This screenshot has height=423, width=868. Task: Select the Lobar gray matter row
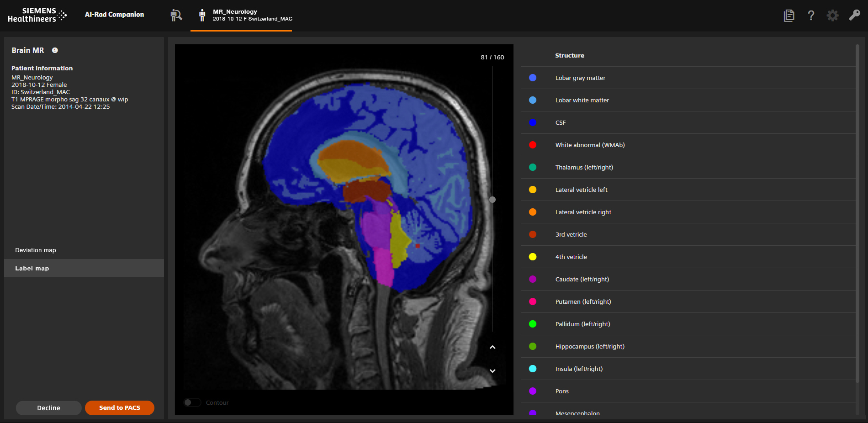coord(688,78)
